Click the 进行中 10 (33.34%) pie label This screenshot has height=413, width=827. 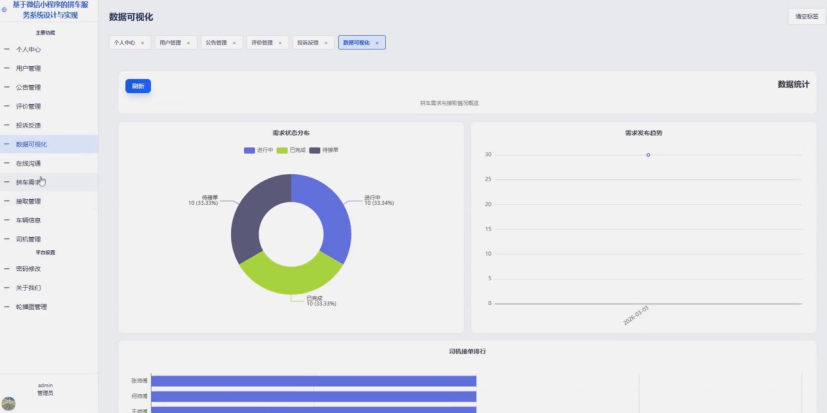click(x=379, y=200)
